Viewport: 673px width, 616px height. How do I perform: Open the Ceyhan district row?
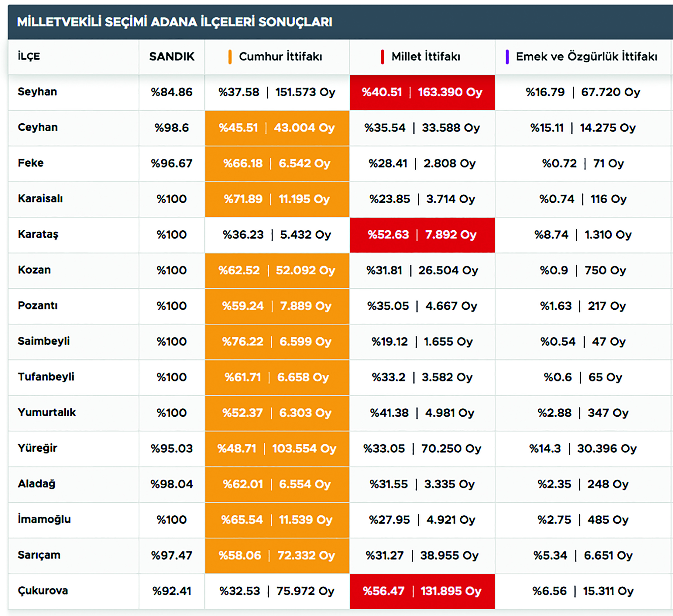coord(37,127)
